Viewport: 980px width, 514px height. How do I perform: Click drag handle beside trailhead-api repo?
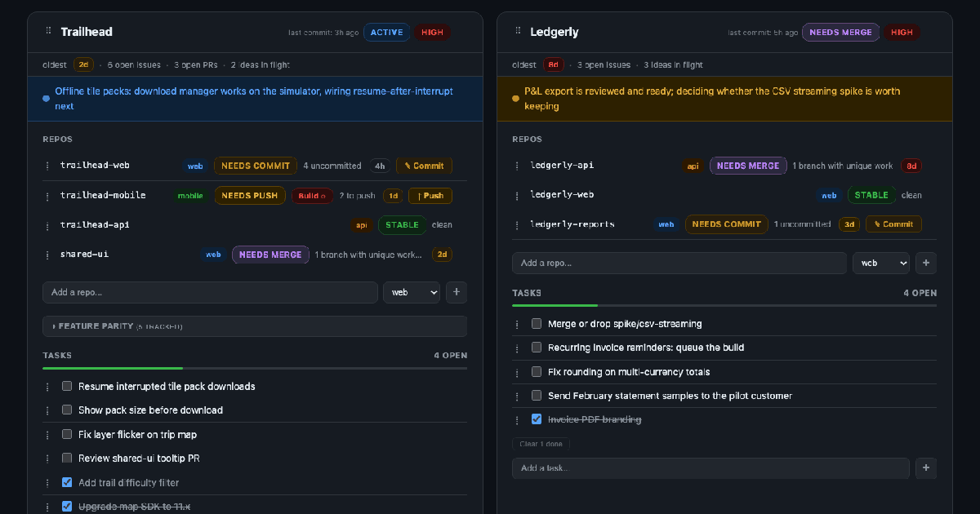[x=47, y=225]
